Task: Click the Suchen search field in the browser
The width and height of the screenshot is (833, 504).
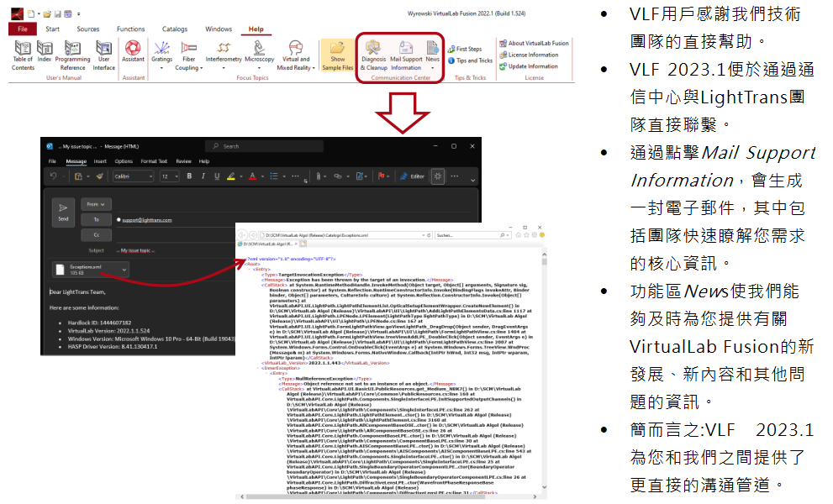Action: click(472, 234)
